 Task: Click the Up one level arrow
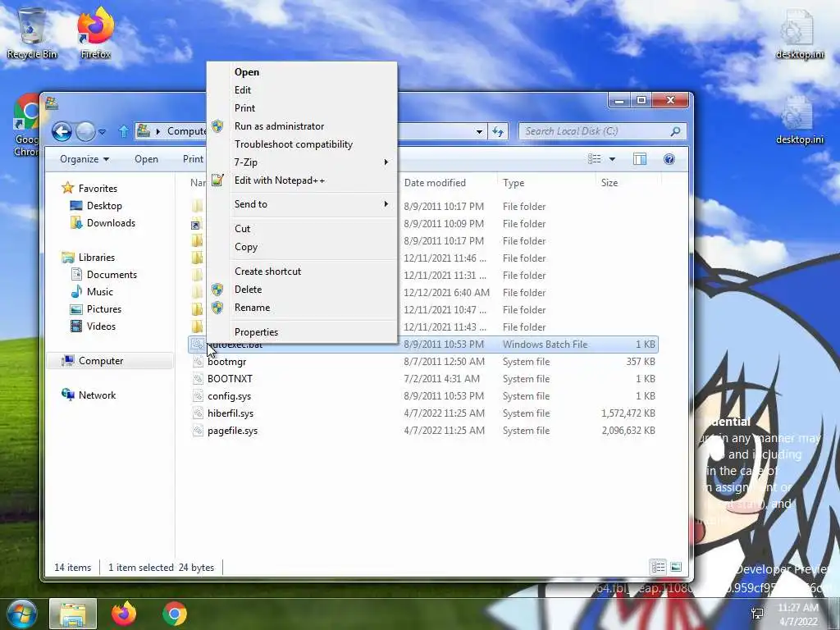click(123, 131)
